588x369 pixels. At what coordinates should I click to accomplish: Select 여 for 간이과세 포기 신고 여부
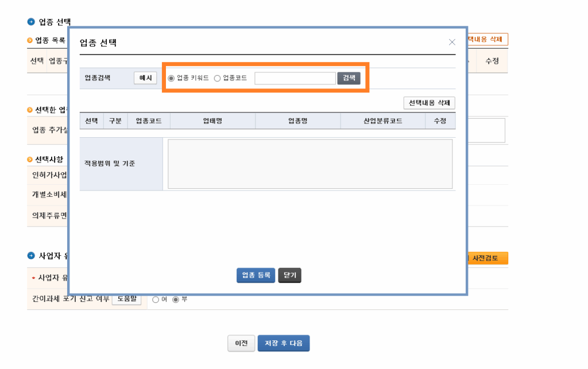coord(156,300)
